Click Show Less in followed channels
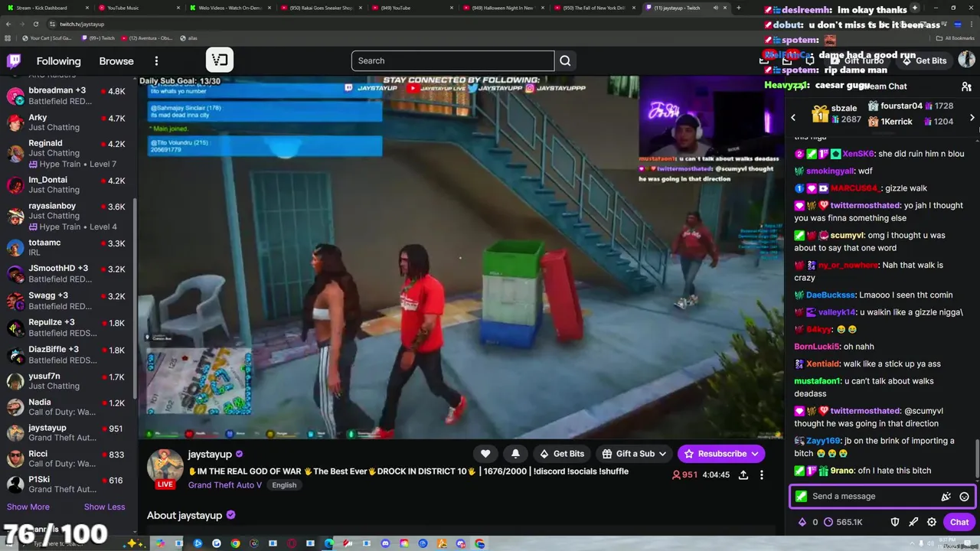Viewport: 980px width, 551px height. [104, 507]
